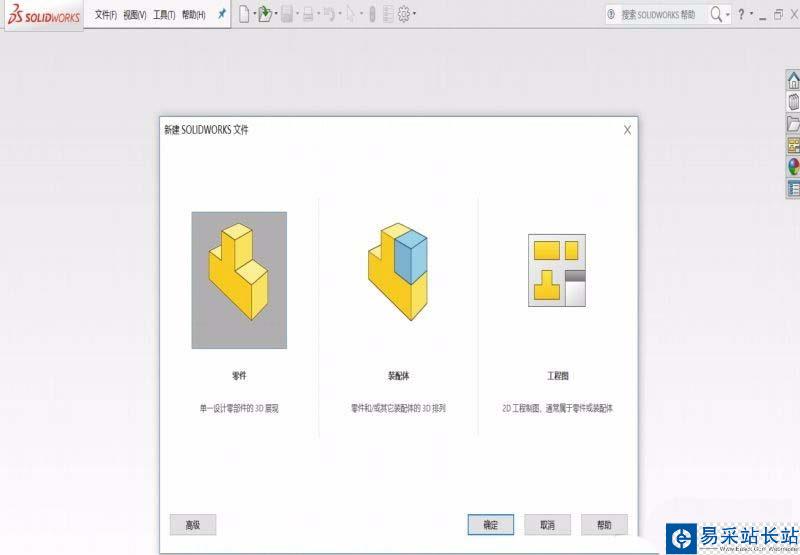Open Custom Properties task pane tab

[793, 189]
